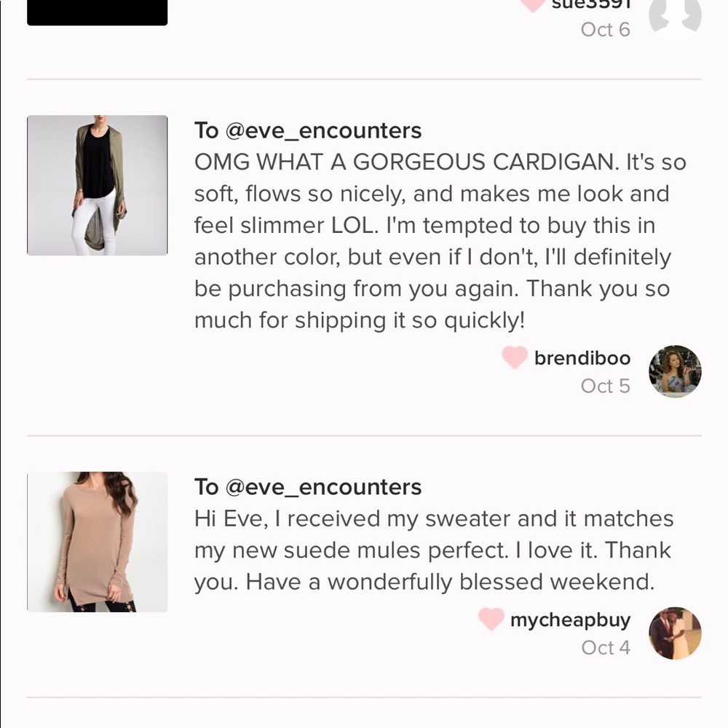728x728 pixels.
Task: Tap @eve_encounters in the sweater love note
Action: click(x=323, y=487)
